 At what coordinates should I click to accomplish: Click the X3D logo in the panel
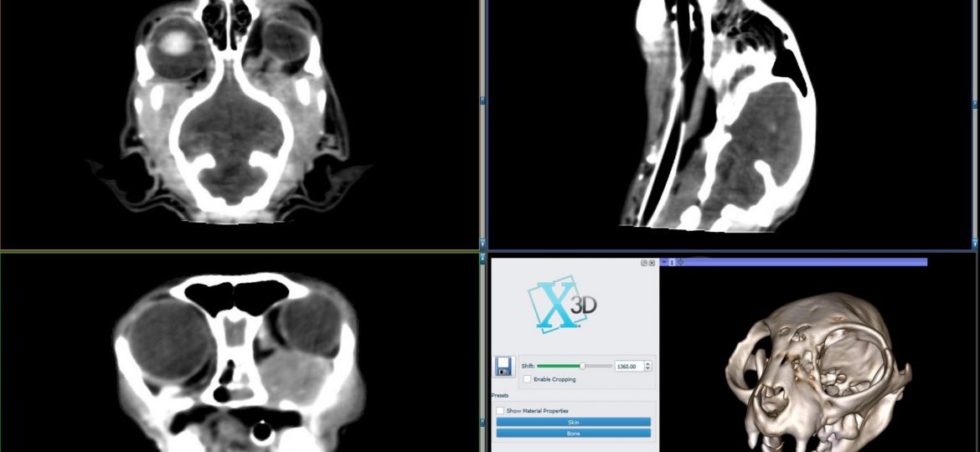click(563, 307)
